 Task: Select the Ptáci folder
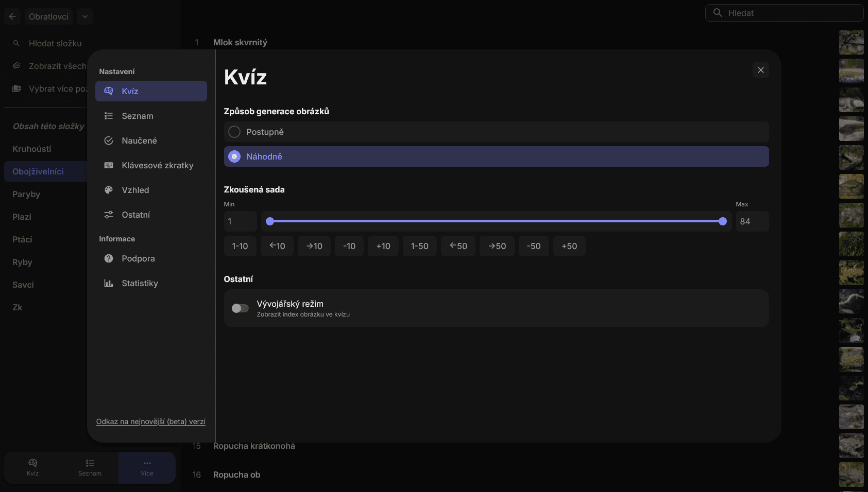coord(46,239)
